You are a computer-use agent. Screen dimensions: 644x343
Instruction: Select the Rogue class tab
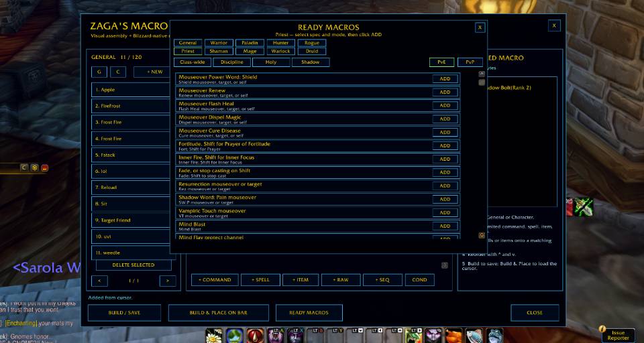tap(312, 43)
